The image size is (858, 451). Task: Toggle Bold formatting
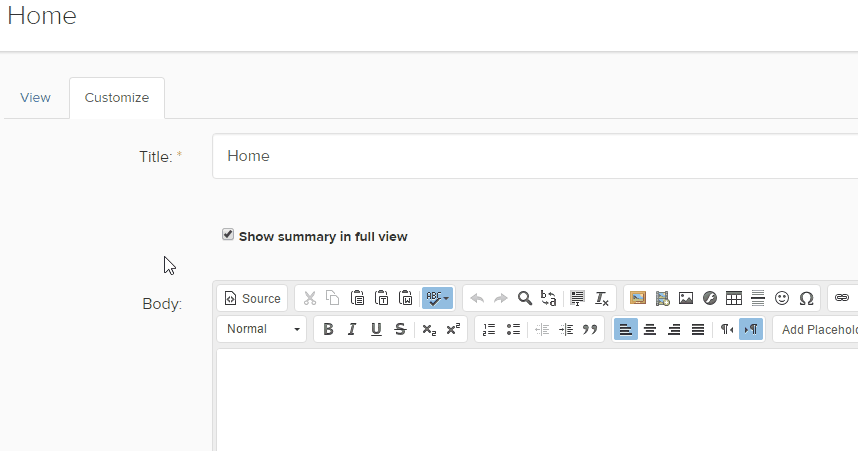click(328, 329)
